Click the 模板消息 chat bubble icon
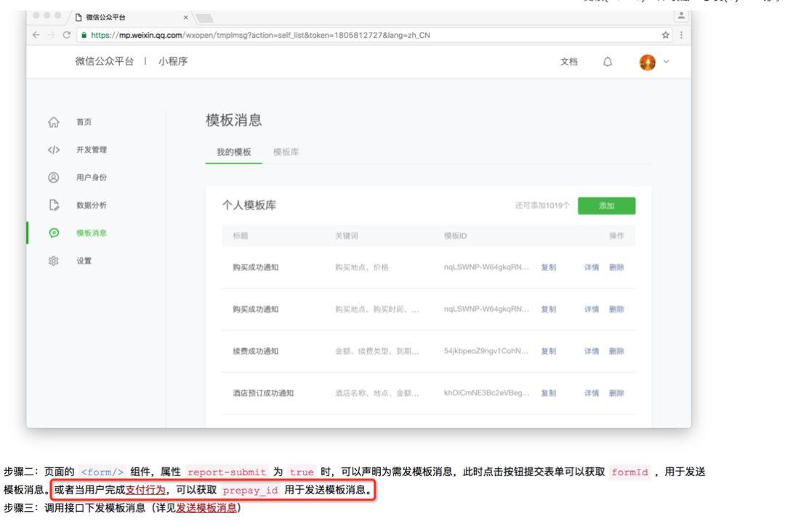 click(54, 233)
